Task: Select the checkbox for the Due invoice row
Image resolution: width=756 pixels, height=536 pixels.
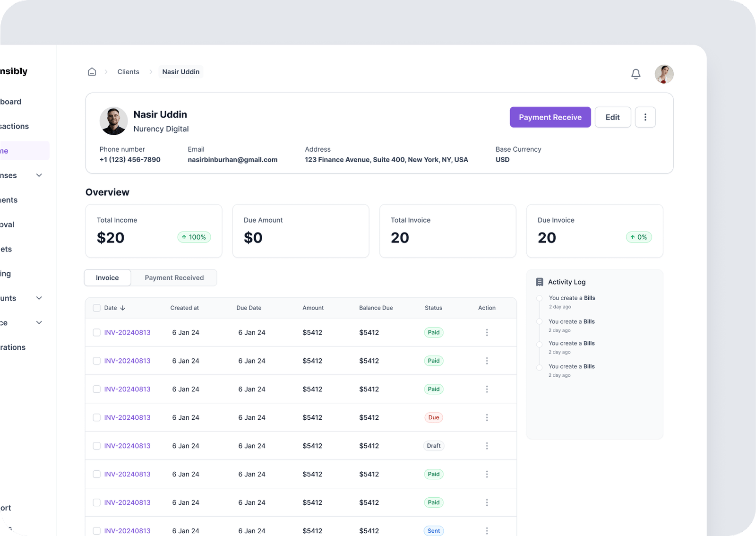Action: tap(97, 417)
